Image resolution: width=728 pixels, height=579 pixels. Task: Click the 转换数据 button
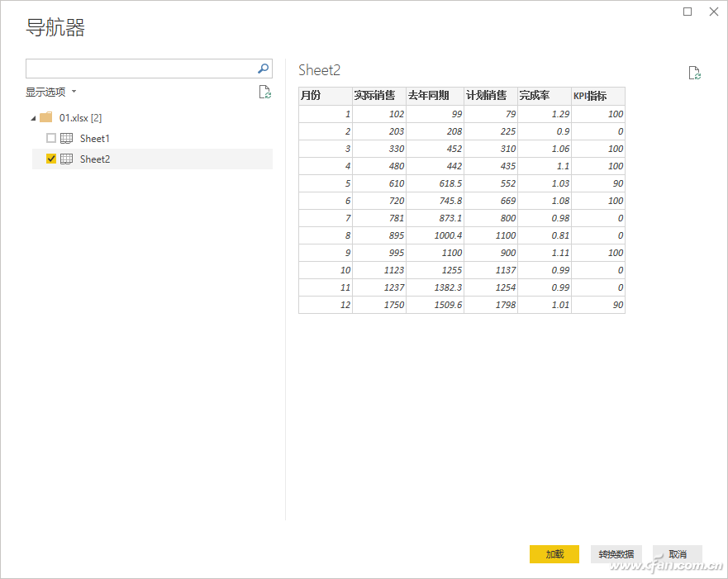click(x=616, y=554)
